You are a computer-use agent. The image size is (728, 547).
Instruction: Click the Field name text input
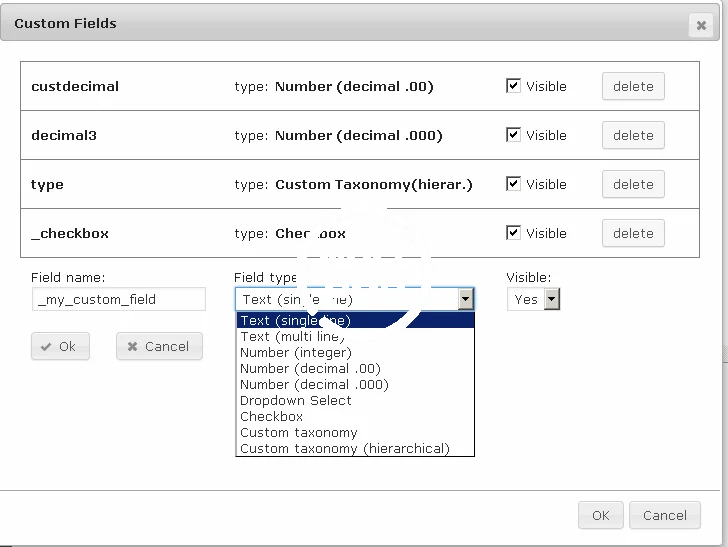(x=118, y=299)
